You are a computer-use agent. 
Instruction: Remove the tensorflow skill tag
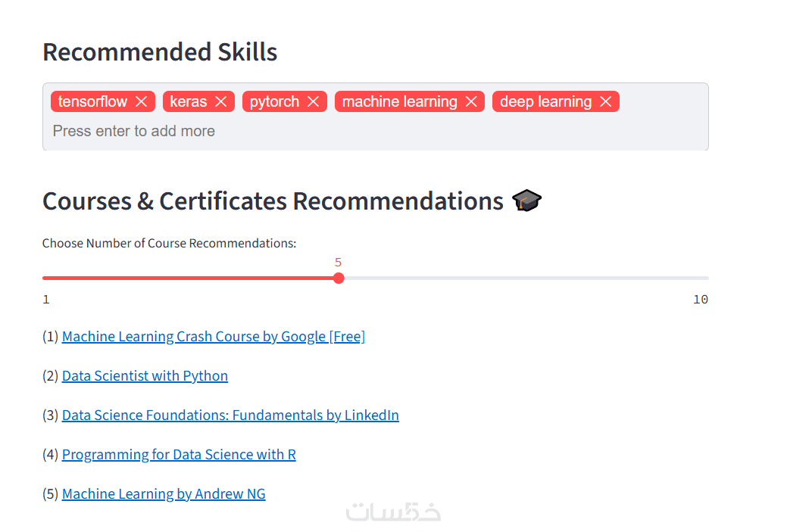tap(142, 101)
